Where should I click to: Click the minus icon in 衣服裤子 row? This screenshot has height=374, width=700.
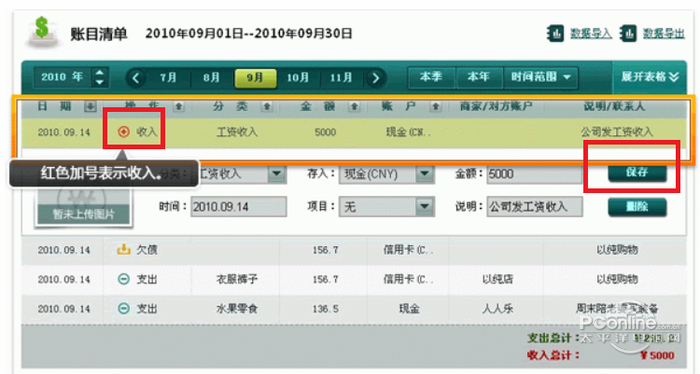pos(123,279)
